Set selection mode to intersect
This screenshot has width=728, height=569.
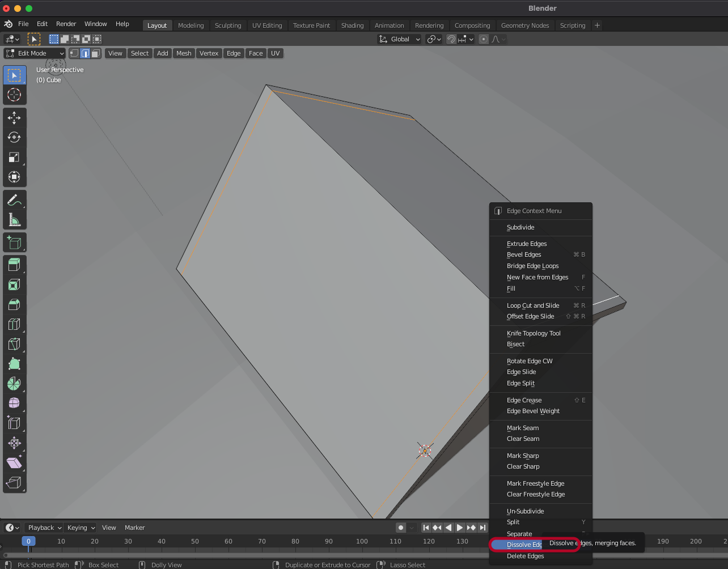coord(97,39)
